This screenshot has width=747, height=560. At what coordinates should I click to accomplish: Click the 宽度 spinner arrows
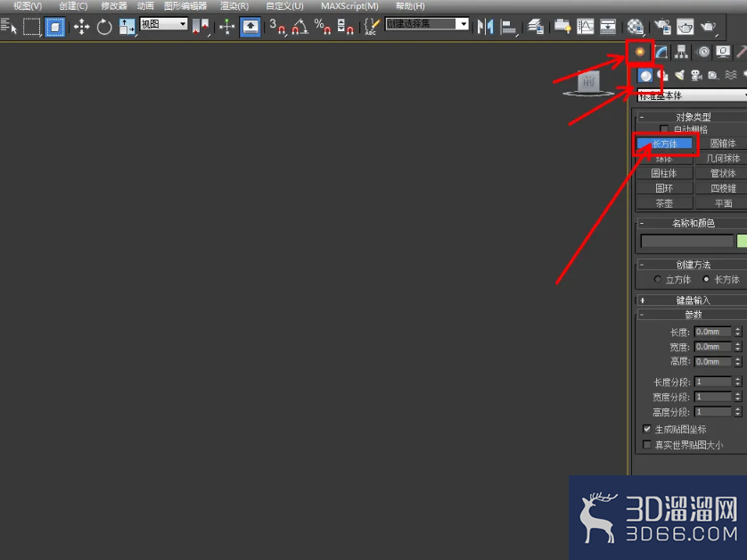pyautogui.click(x=737, y=347)
